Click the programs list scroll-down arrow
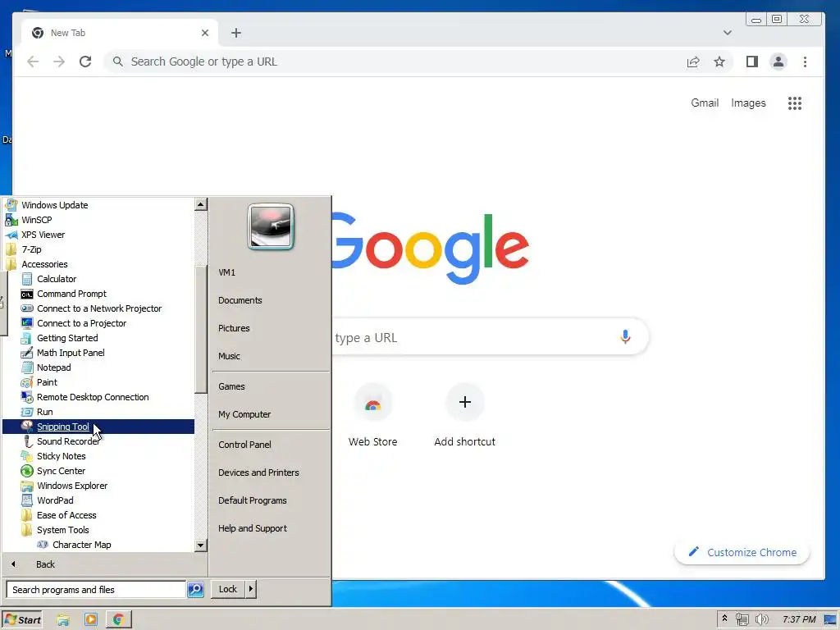 pos(200,546)
